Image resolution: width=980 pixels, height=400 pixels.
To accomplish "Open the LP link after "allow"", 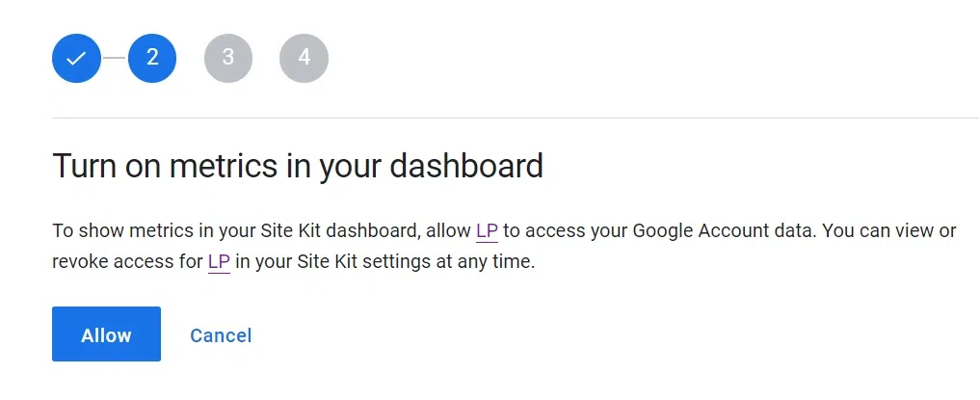I will [488, 231].
